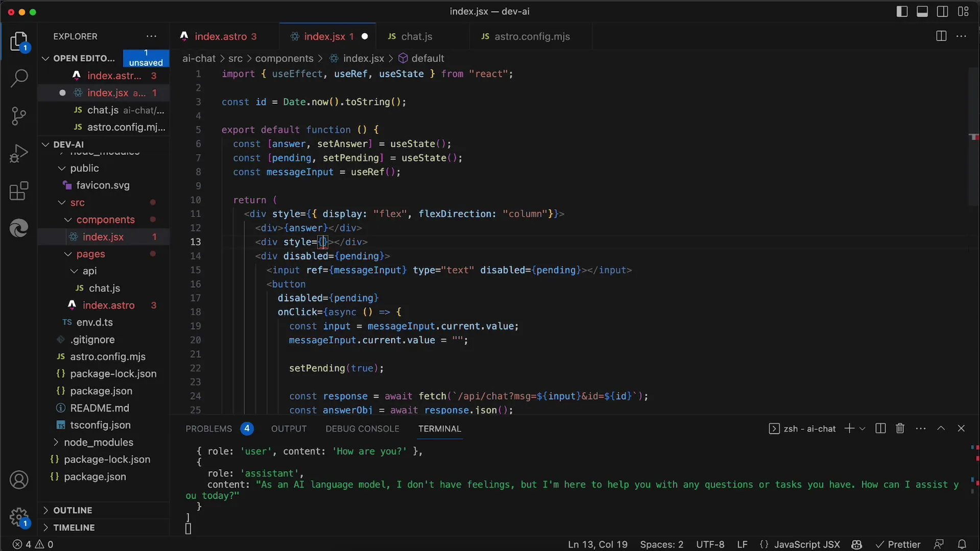The height and width of the screenshot is (551, 980).
Task: Change indentation via Spaces: 2
Action: coord(662,544)
